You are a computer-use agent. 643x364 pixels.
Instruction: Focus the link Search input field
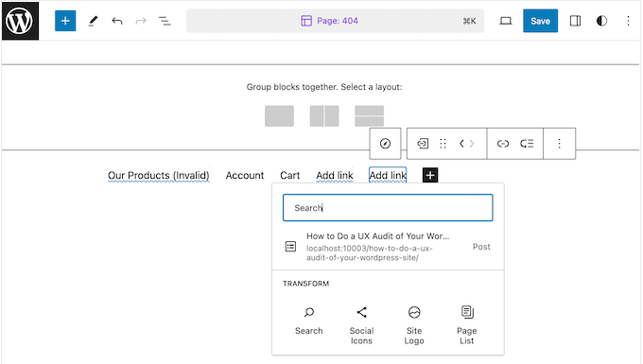[x=388, y=208]
